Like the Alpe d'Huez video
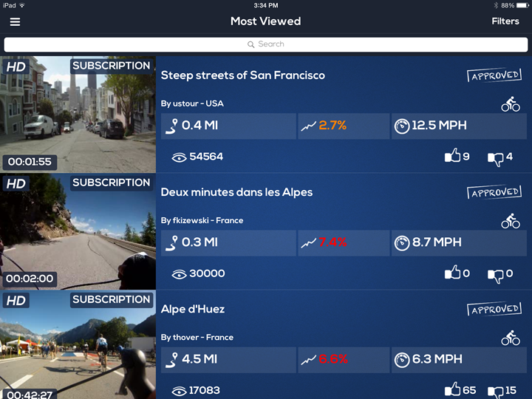 [x=453, y=389]
